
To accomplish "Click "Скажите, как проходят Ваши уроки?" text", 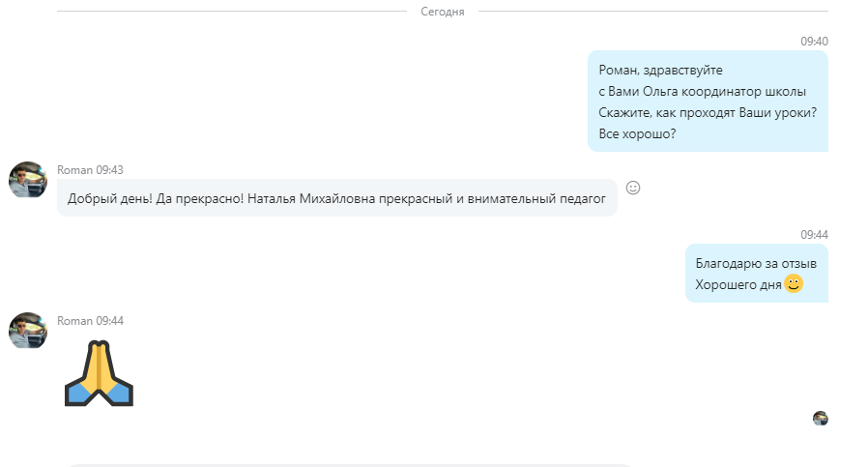I will 708,113.
